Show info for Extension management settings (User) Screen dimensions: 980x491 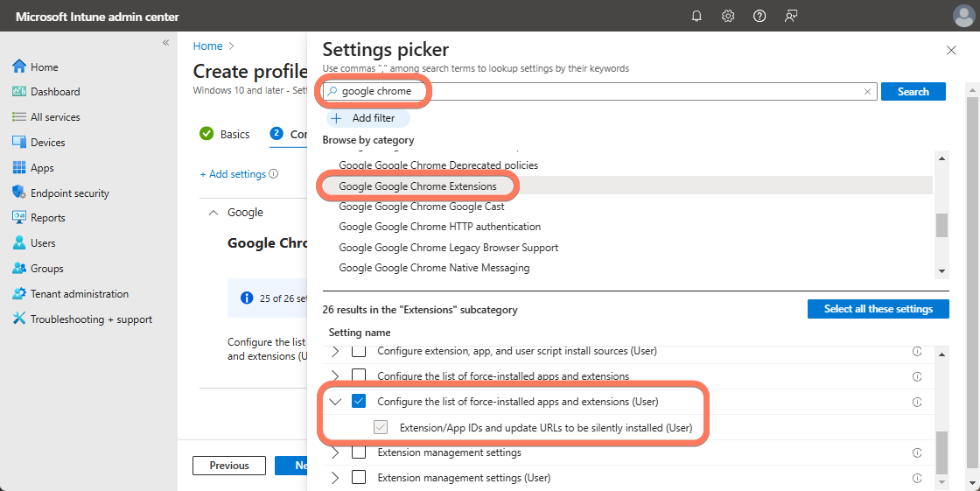917,478
